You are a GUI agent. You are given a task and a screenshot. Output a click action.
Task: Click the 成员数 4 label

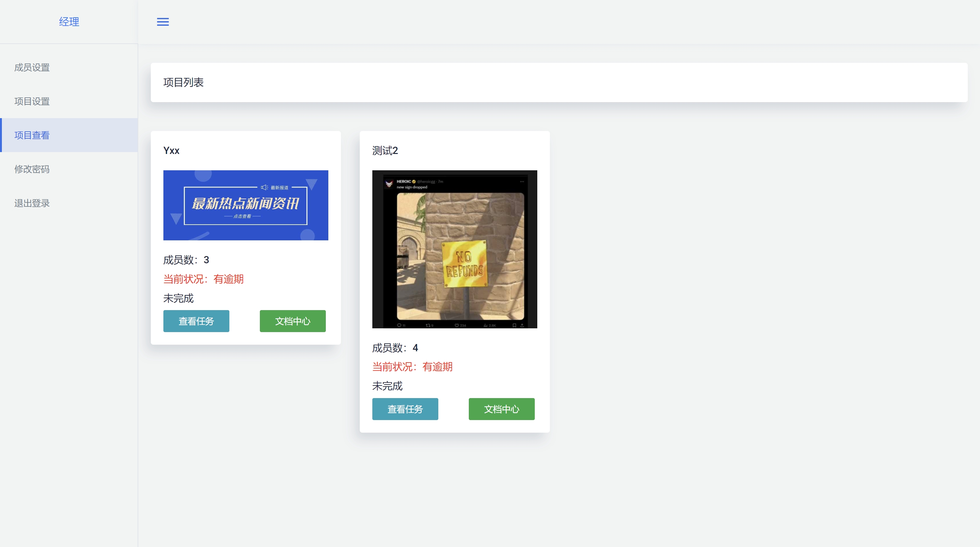point(395,348)
